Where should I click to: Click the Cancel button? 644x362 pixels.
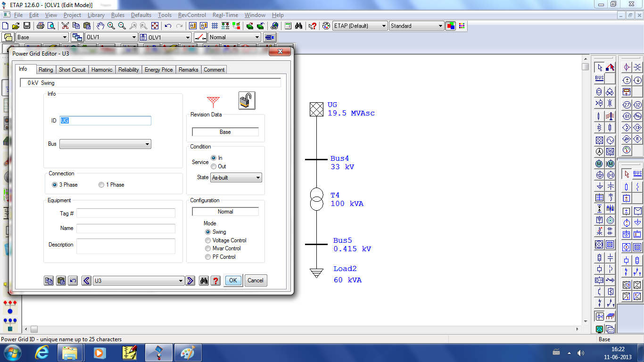[256, 280]
